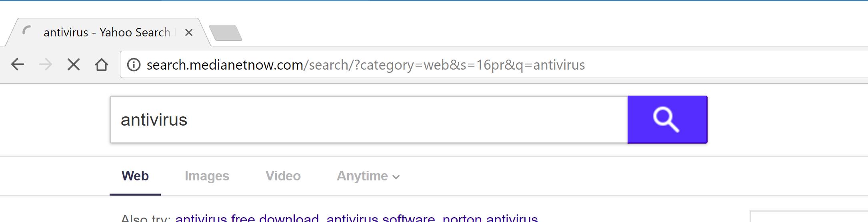Go back to the previous page
868x222 pixels.
click(18, 64)
